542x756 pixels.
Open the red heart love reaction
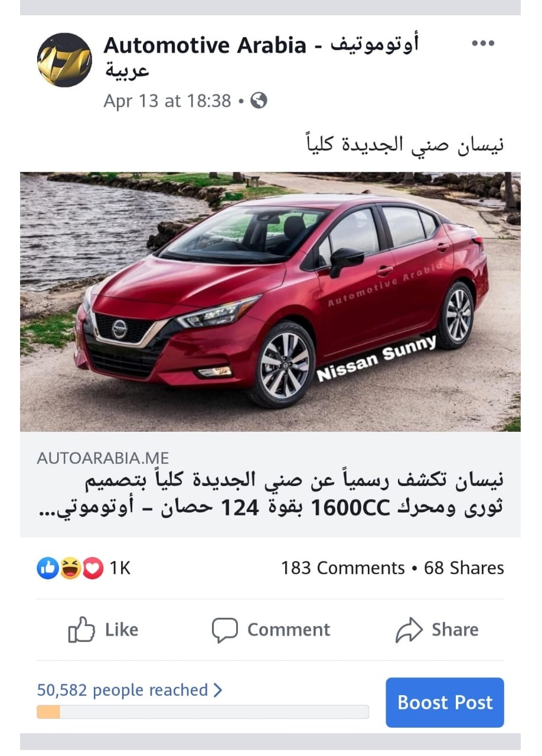click(x=93, y=568)
